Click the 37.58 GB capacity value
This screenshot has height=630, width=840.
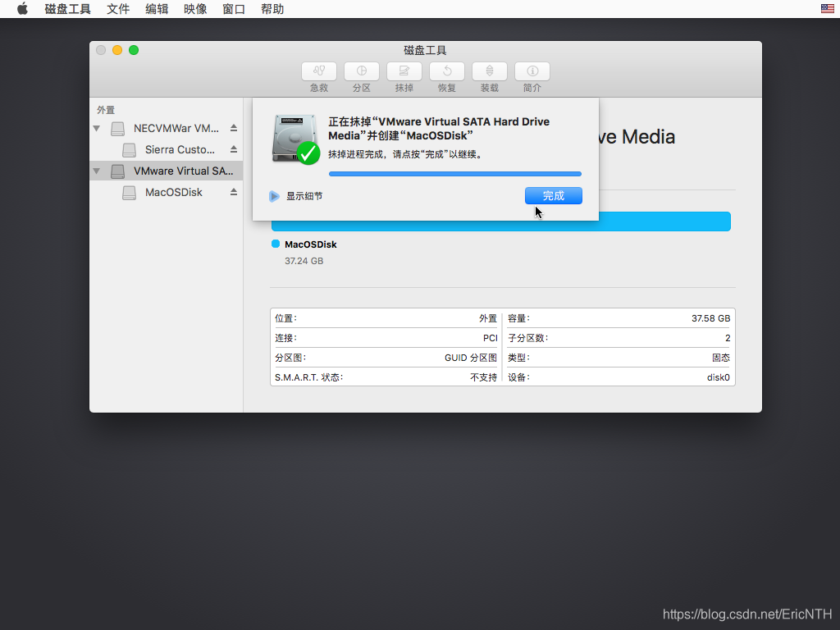tap(710, 318)
